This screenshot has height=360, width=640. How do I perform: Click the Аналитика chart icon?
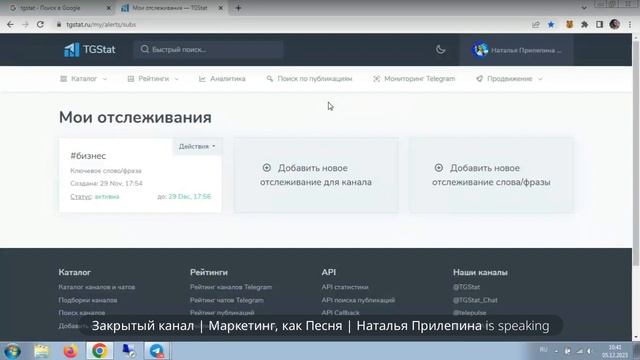point(202,79)
